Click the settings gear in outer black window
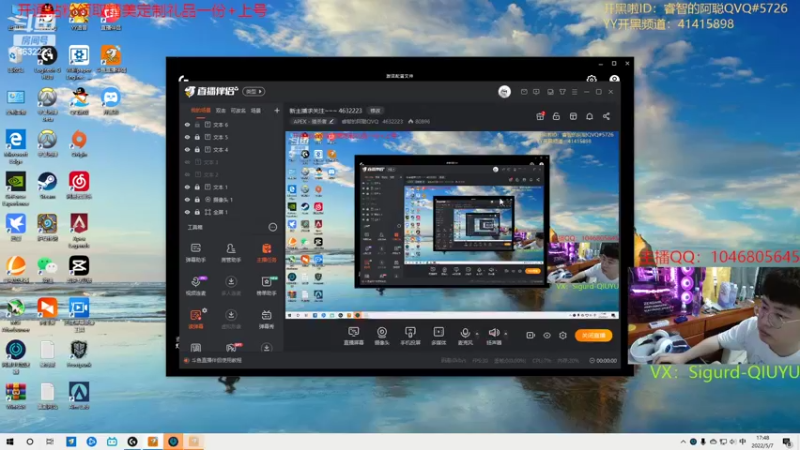 pos(591,79)
